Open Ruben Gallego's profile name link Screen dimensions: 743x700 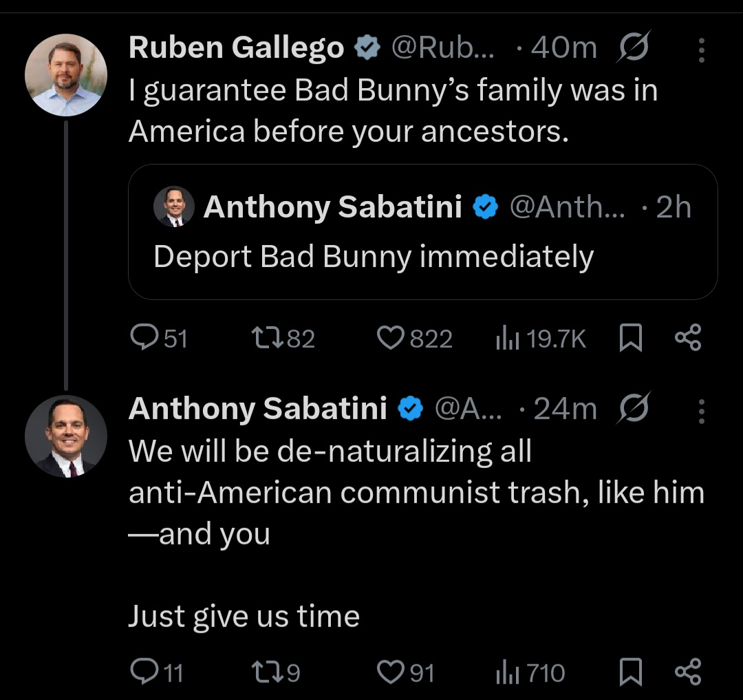point(236,47)
